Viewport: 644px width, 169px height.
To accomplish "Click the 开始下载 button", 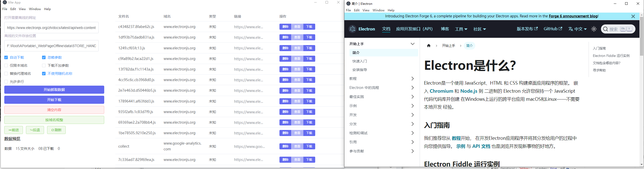I will 54,100.
